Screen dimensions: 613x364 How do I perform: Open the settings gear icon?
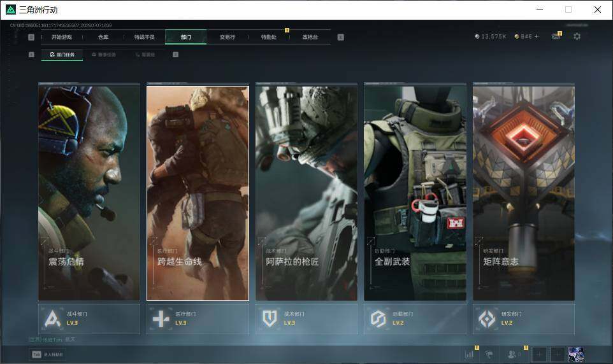click(x=577, y=36)
